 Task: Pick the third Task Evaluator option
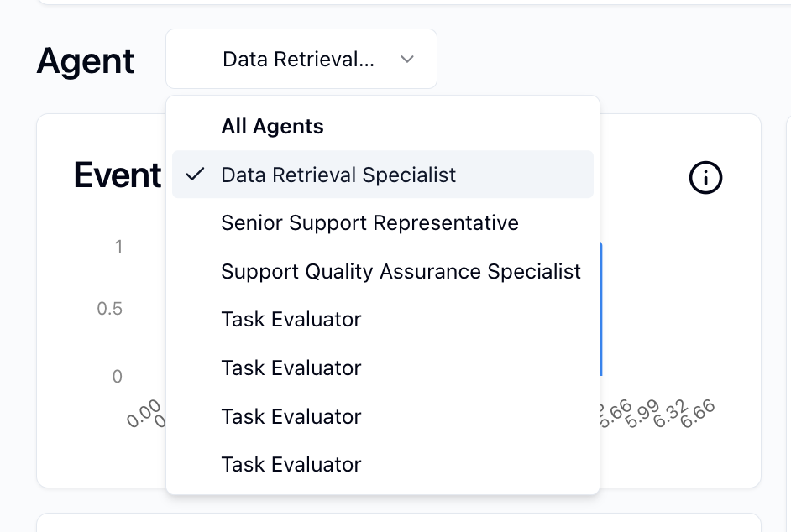[x=291, y=417]
